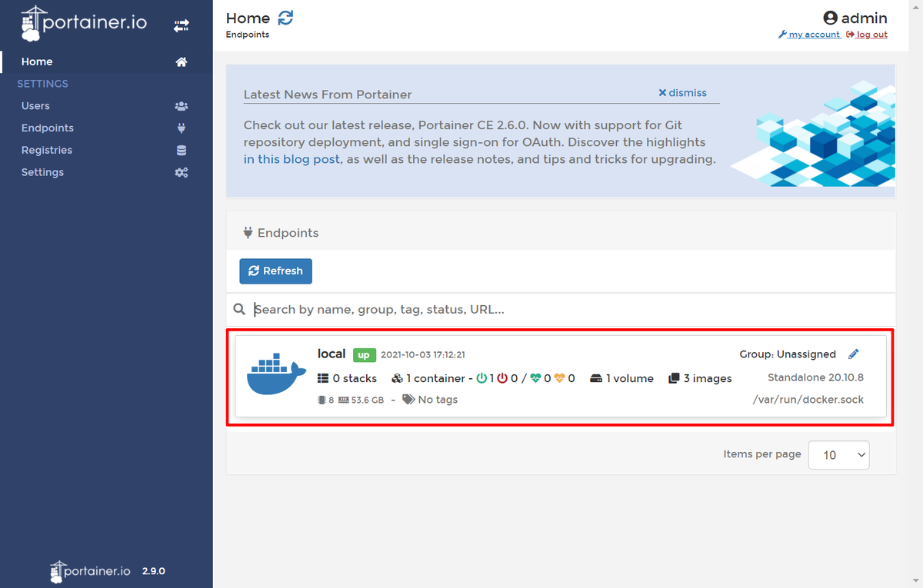
Task: Open Registries in the sidebar
Action: tap(47, 151)
